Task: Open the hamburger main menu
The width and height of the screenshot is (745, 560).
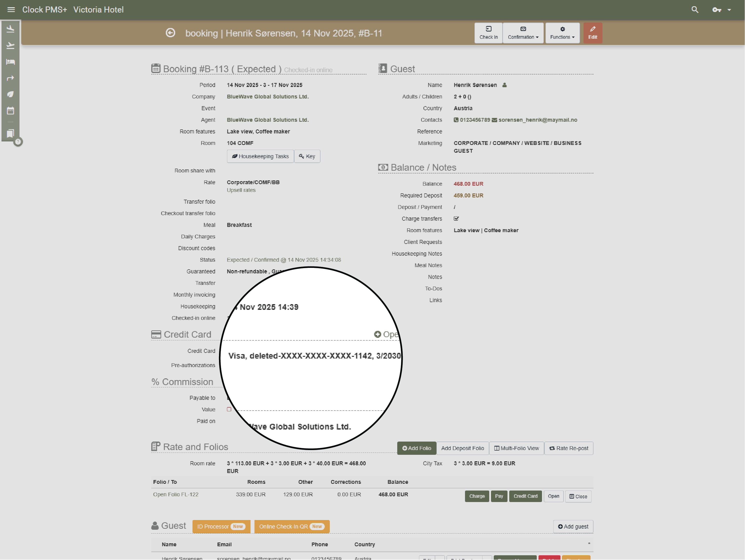Action: coord(11,10)
